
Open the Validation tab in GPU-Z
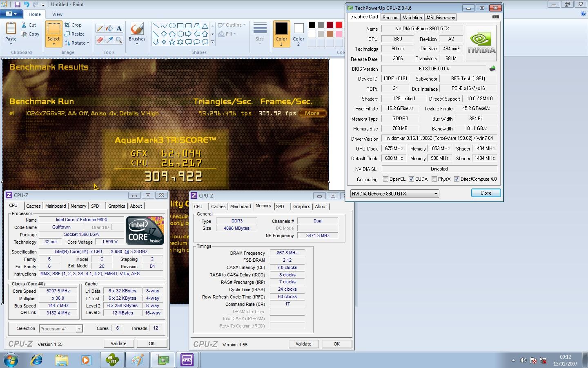click(x=412, y=18)
